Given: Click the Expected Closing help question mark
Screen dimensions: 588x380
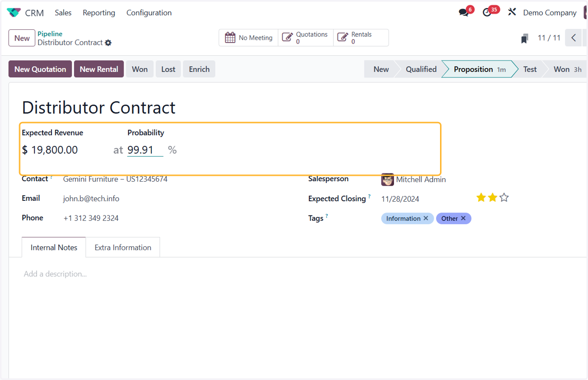Looking at the screenshot, I should [x=369, y=196].
